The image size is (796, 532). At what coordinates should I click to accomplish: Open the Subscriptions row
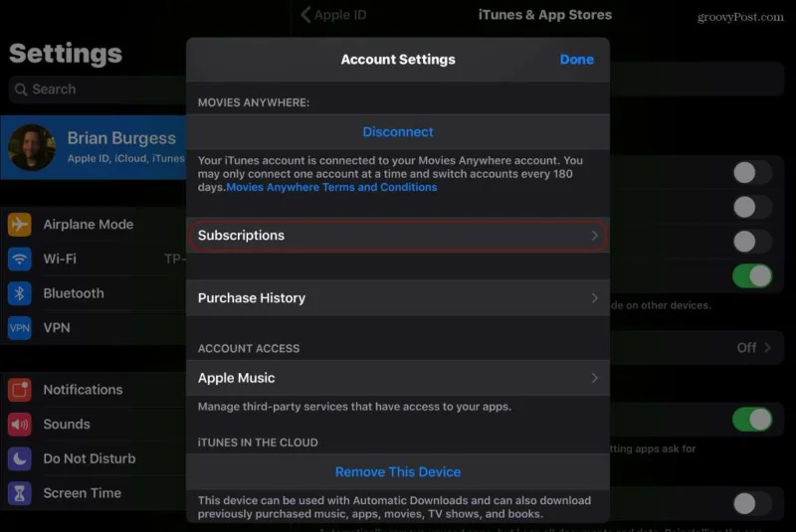tap(398, 236)
